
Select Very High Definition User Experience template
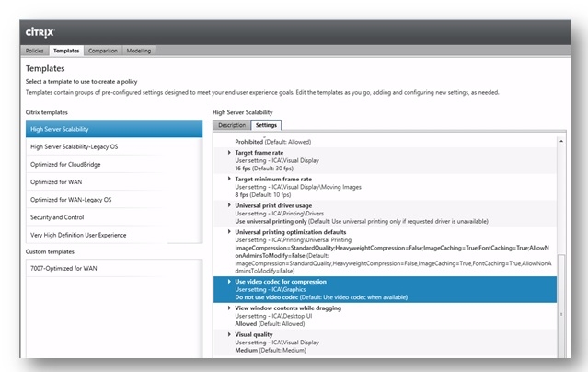coord(114,235)
